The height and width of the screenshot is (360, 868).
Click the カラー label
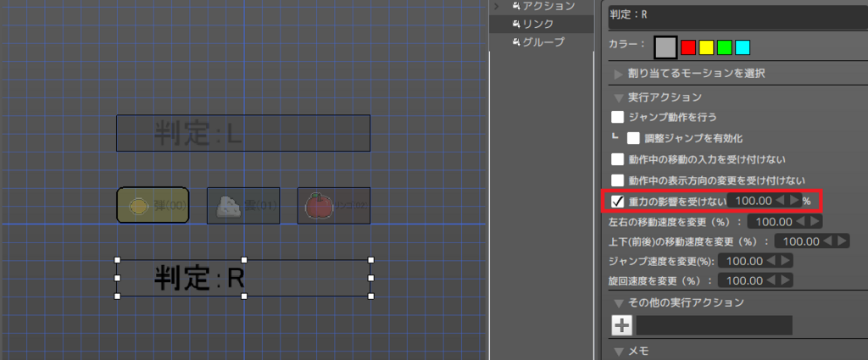[x=626, y=43]
